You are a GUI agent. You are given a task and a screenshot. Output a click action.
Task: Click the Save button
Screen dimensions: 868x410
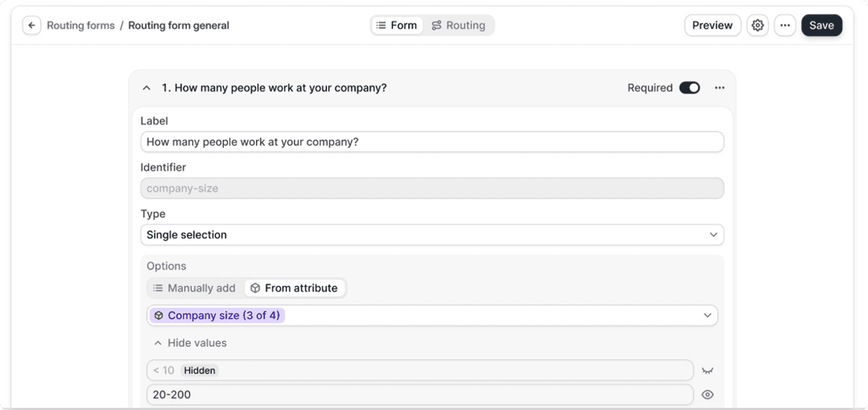(x=821, y=26)
